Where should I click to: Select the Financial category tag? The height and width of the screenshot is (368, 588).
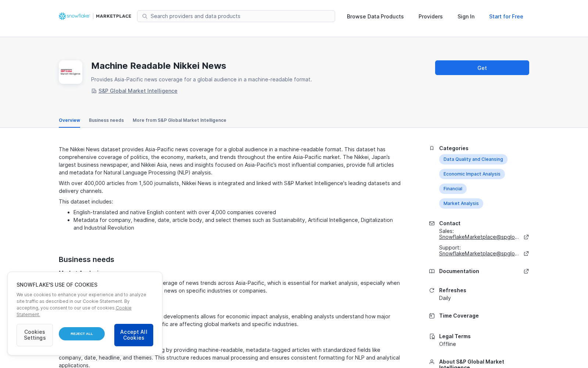tap(453, 189)
